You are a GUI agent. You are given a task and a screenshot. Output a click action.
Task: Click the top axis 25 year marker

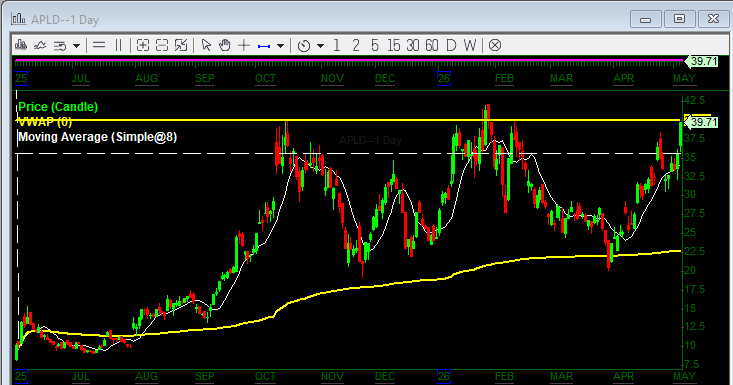point(21,78)
